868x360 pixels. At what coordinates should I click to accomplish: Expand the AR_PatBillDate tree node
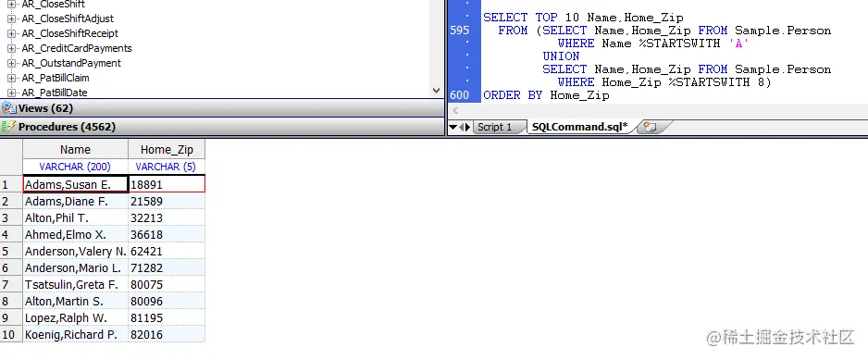click(x=11, y=93)
